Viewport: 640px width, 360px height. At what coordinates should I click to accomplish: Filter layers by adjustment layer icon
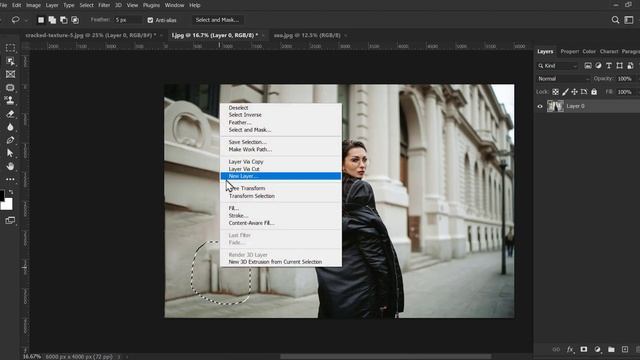pos(598,66)
